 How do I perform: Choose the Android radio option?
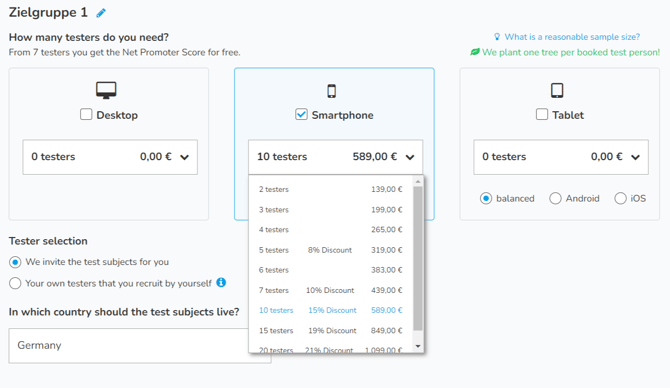click(x=555, y=198)
